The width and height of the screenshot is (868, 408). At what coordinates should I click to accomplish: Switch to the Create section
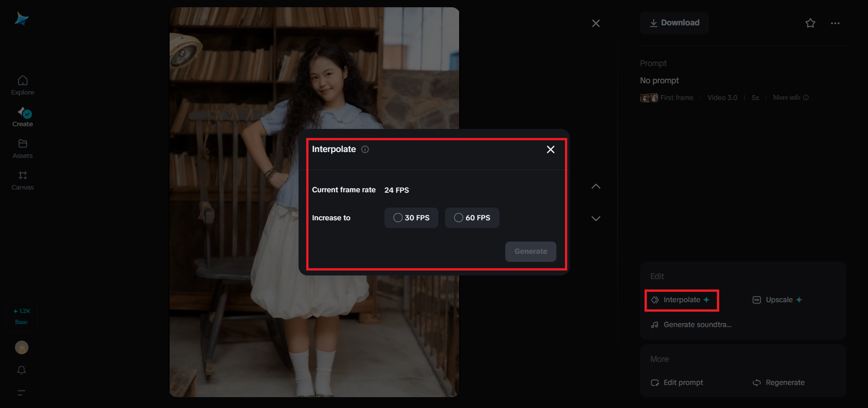[x=22, y=117]
